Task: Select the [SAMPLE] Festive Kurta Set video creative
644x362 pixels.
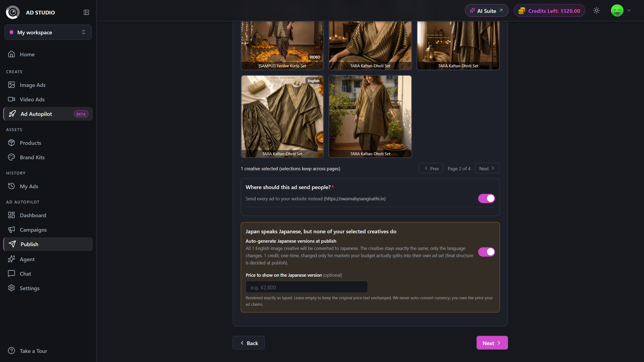Action: pyautogui.click(x=282, y=46)
